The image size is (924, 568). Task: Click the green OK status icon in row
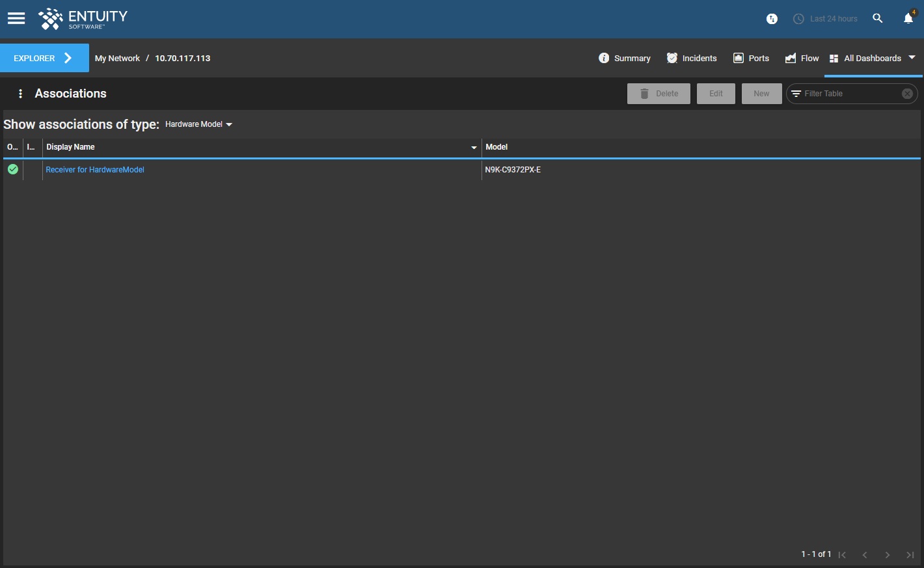(x=12, y=169)
